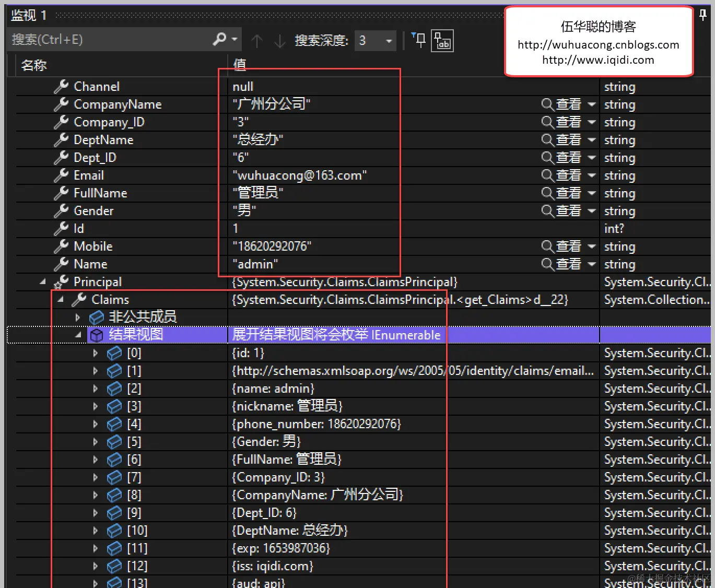715x588 pixels.
Task: Select the value "wuhuacong@163.com"
Action: 300,175
